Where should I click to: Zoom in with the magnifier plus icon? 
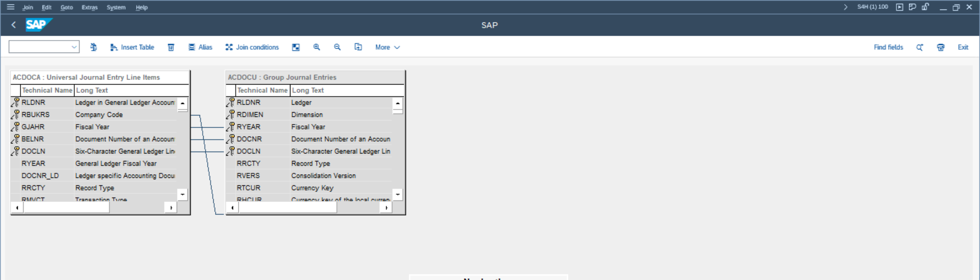316,47
